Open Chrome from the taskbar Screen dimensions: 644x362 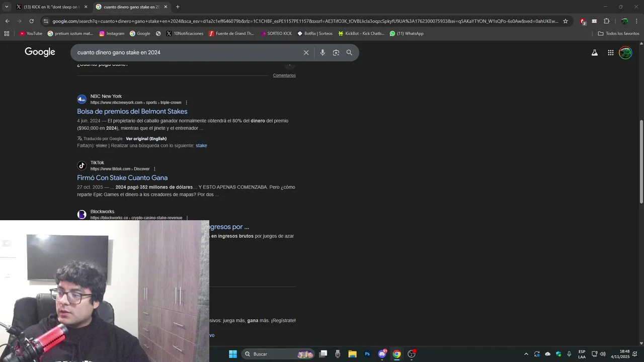(x=397, y=354)
